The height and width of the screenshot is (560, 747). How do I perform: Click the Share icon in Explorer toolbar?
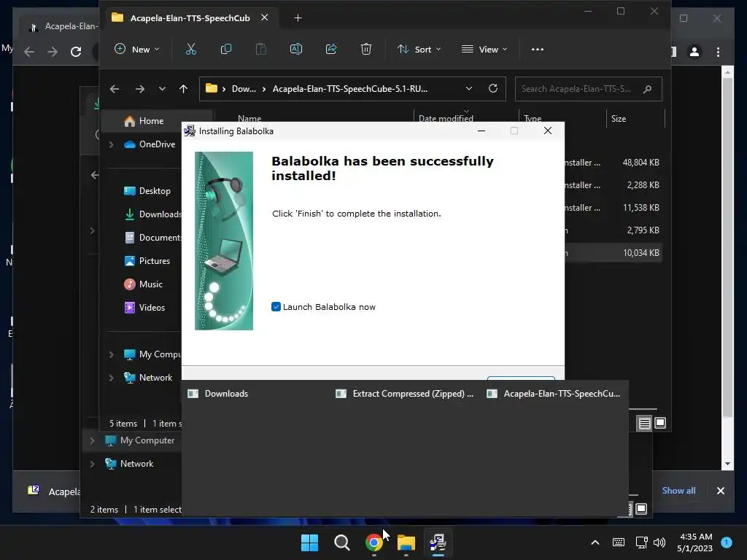tap(331, 49)
